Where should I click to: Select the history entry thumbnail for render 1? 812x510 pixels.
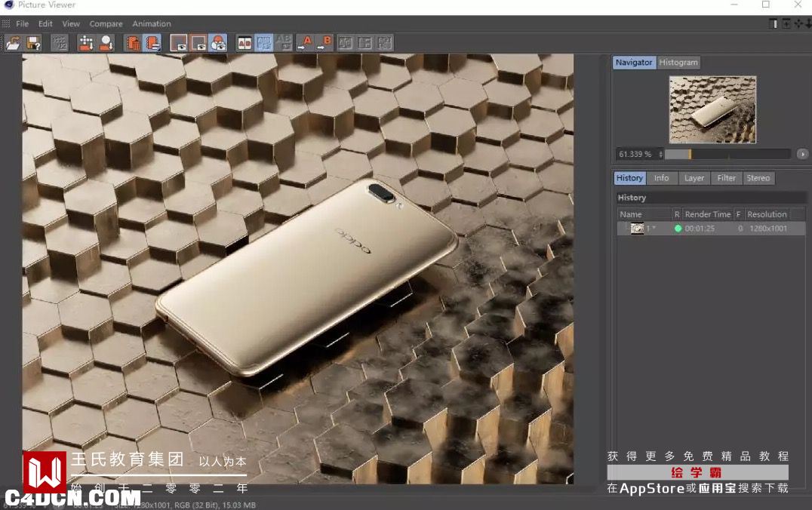pos(637,229)
